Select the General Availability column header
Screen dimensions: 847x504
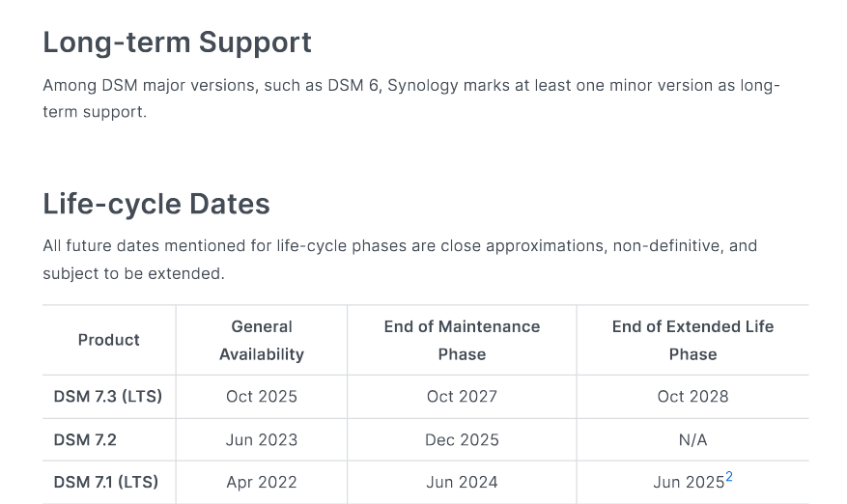click(262, 340)
